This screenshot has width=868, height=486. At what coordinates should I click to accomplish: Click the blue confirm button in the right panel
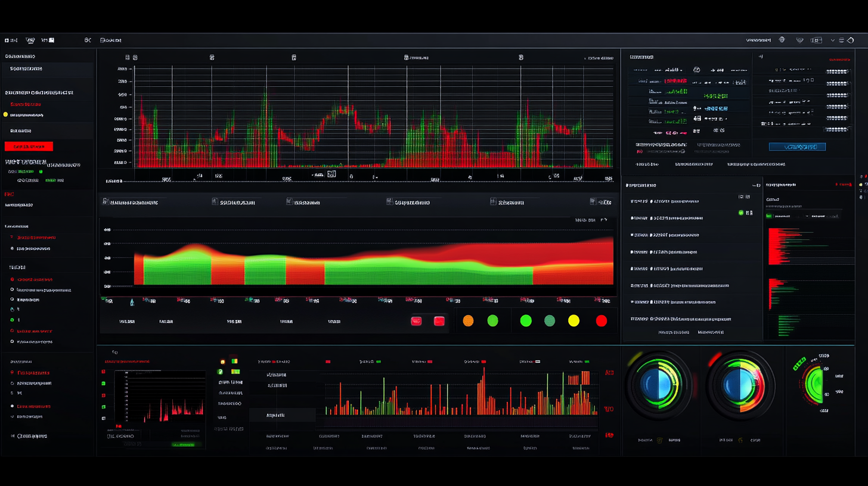(x=797, y=147)
